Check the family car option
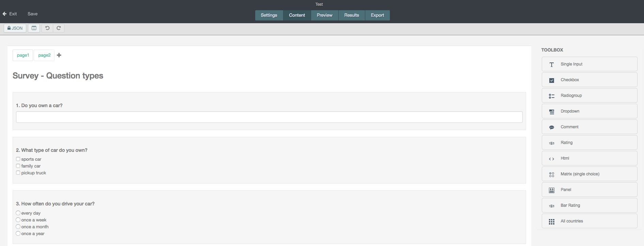644x246 pixels. 18,166
